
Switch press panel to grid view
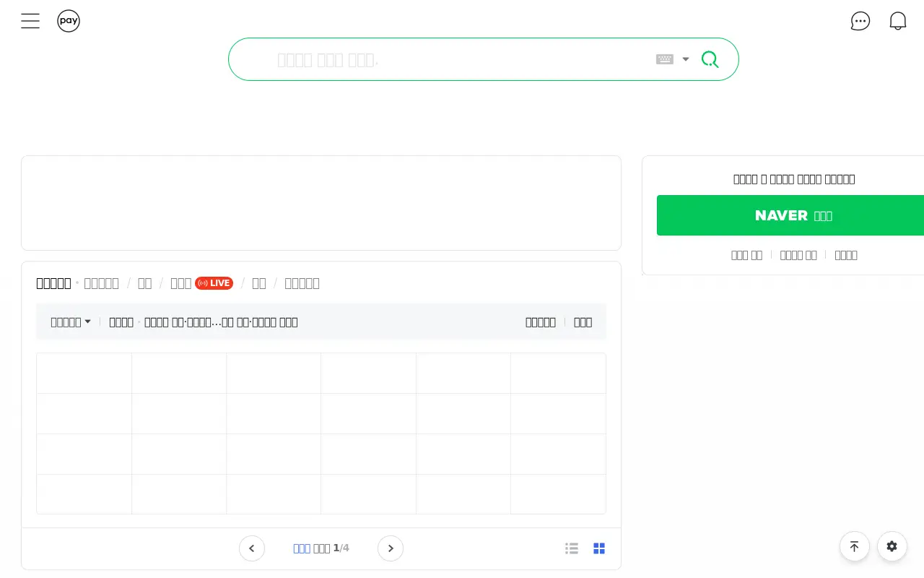[599, 548]
